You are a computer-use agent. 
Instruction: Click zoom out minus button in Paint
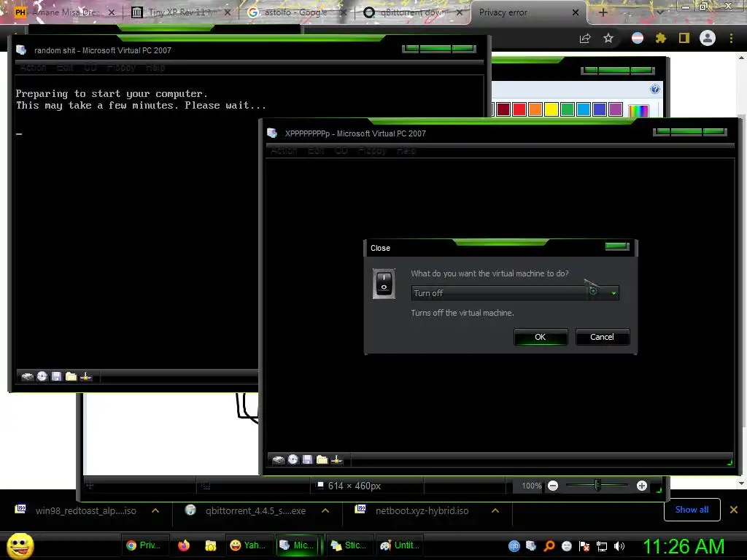(553, 486)
